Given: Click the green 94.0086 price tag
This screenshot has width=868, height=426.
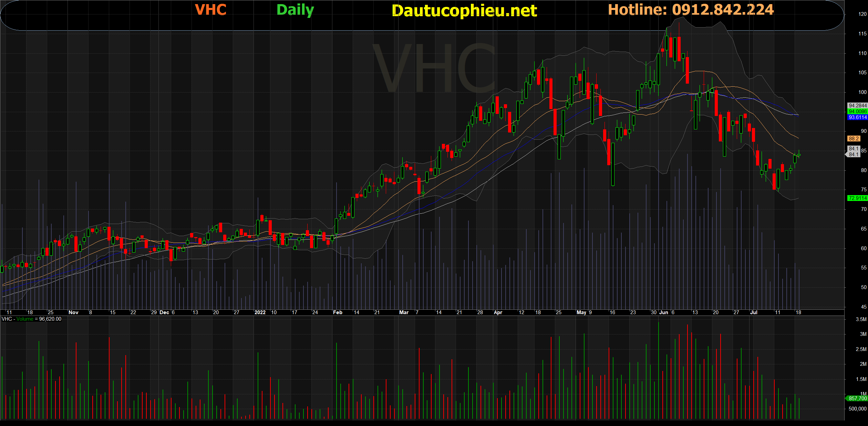Looking at the screenshot, I should (x=857, y=111).
